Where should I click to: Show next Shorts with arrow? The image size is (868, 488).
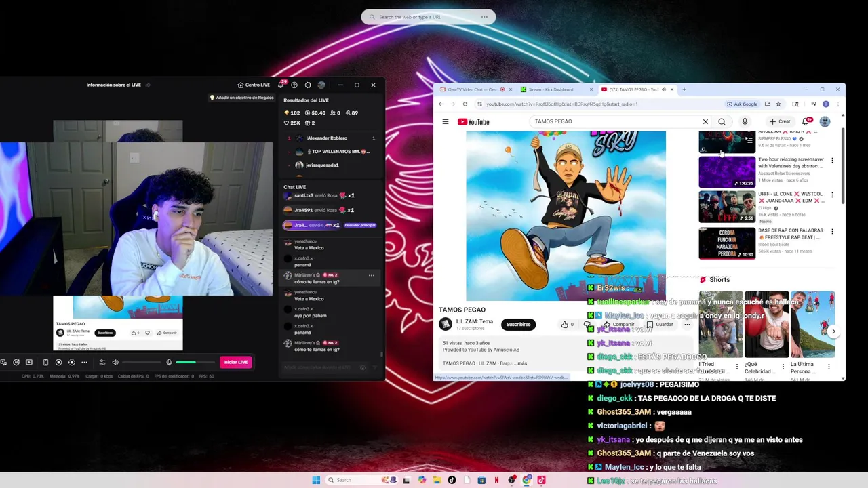click(x=833, y=331)
